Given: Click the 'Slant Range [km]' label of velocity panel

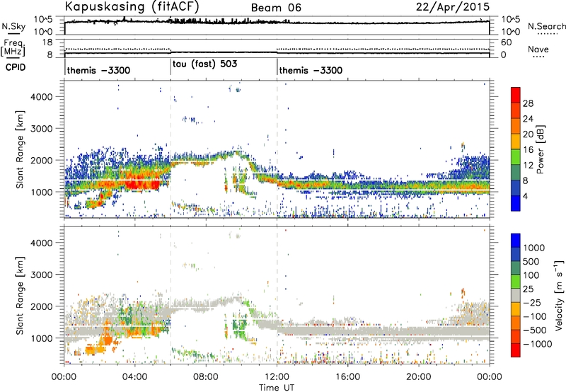Looking at the screenshot, I should click(20, 295).
